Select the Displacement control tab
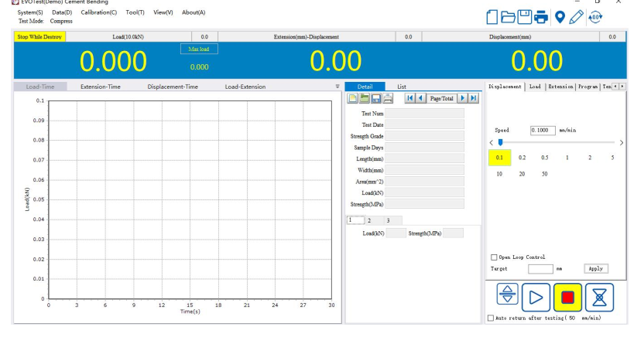Image resolution: width=644 pixels, height=337 pixels. (x=505, y=87)
